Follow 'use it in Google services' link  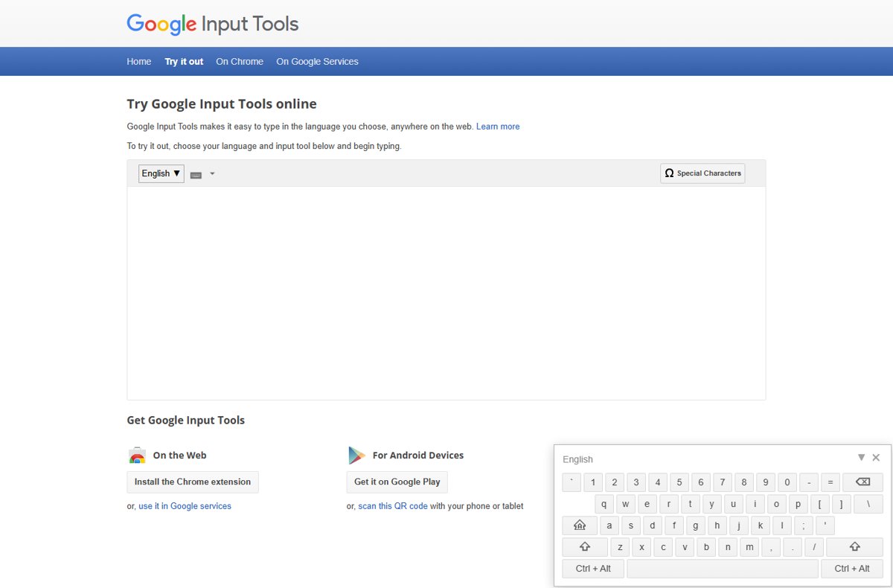tap(185, 506)
